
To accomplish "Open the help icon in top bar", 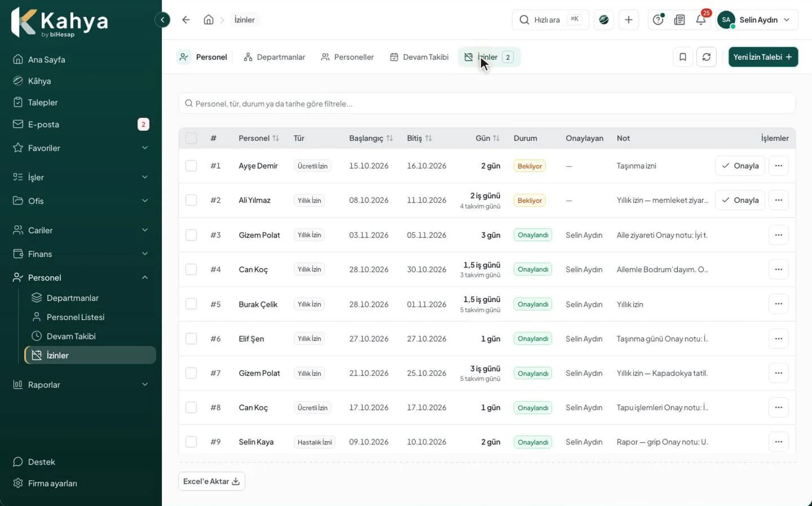I will tap(658, 20).
